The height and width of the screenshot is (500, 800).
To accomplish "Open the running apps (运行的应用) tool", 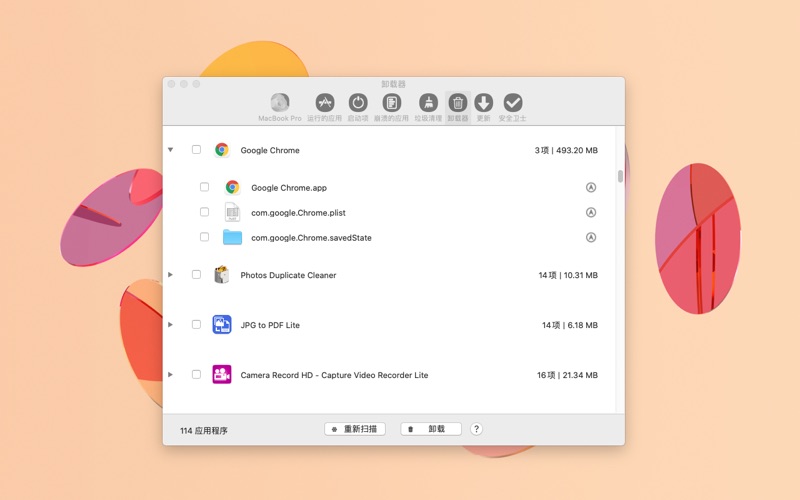I will tap(324, 103).
